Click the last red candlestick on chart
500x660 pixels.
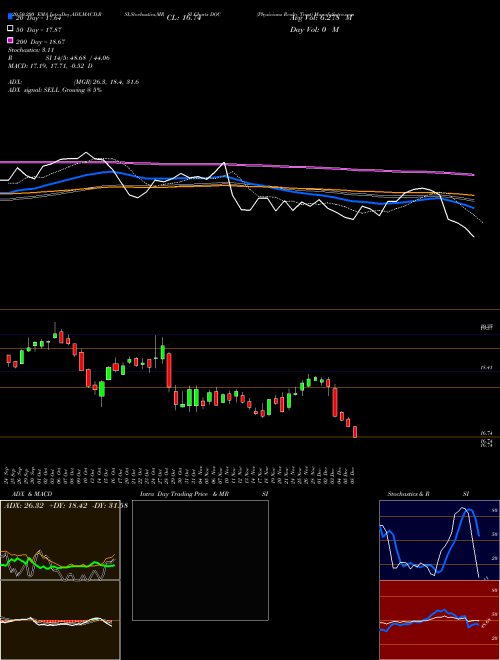click(355, 432)
